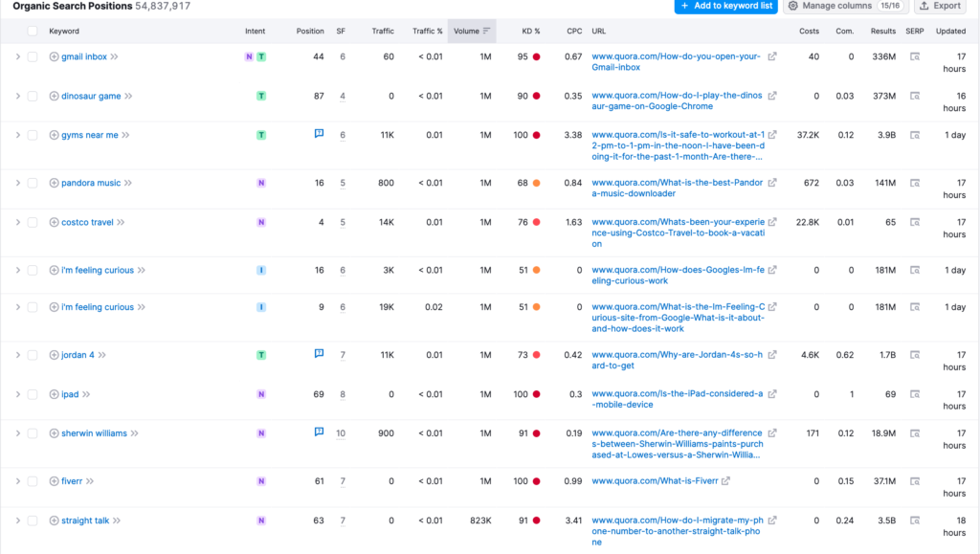View SERP snapshot for gmail inbox

(915, 56)
